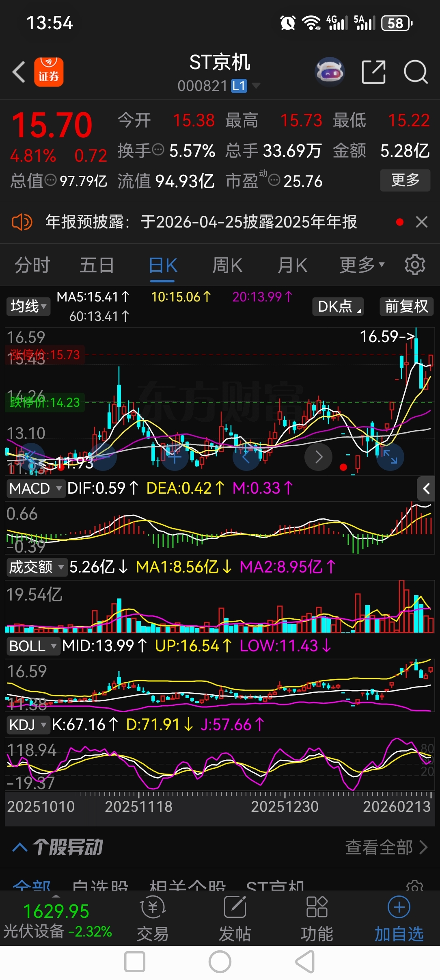
Task: Tap the K:67.16 readout
Action: (85, 725)
